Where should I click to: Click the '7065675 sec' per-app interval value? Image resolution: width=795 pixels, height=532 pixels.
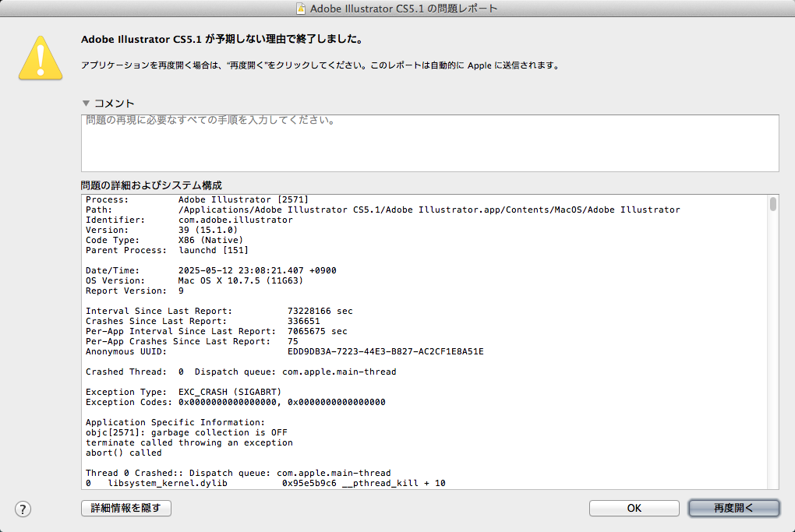(317, 331)
